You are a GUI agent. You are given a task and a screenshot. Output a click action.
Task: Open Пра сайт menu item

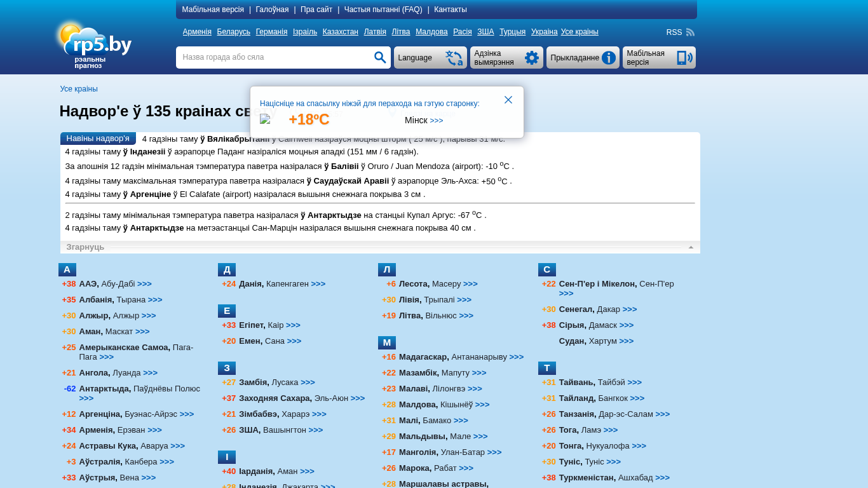pyautogui.click(x=316, y=10)
